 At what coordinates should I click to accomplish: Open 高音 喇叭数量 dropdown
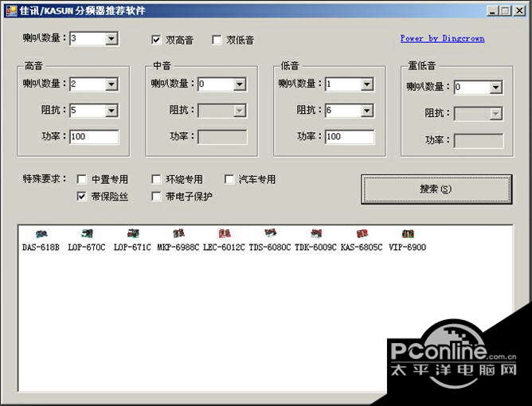click(111, 84)
